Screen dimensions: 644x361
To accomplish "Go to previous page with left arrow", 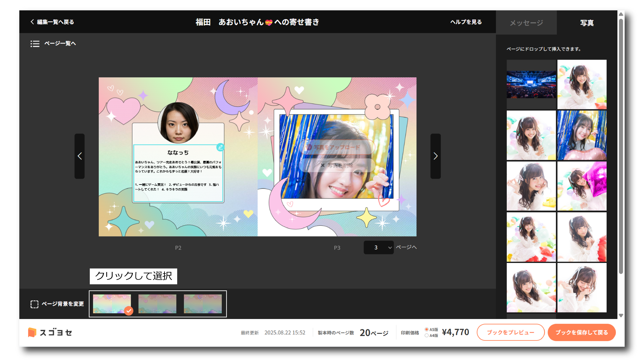I will click(79, 156).
